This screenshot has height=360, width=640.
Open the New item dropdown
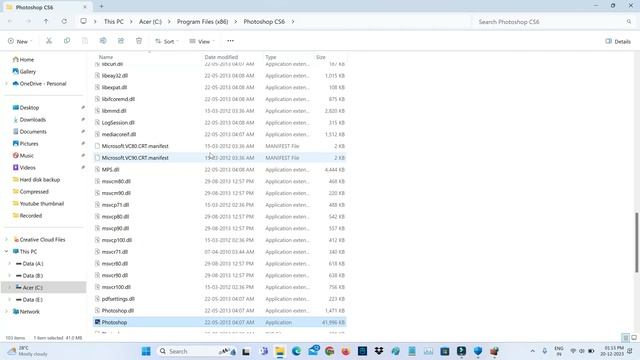point(20,41)
